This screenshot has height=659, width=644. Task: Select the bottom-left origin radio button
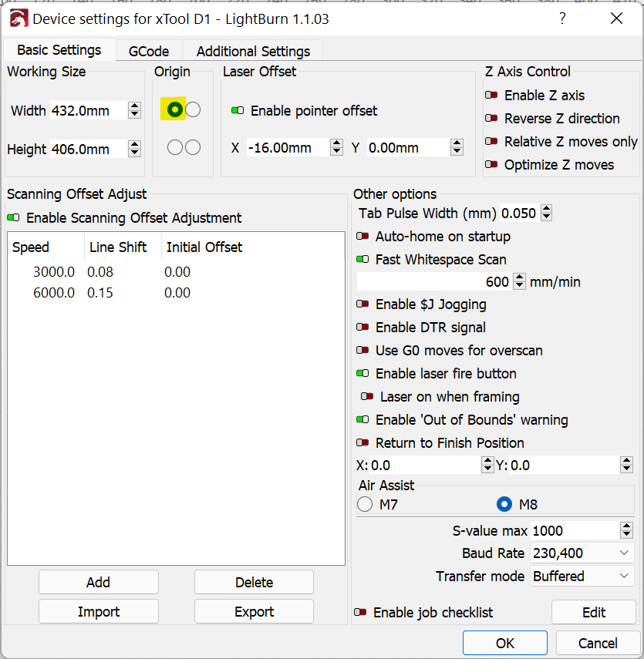click(x=174, y=147)
